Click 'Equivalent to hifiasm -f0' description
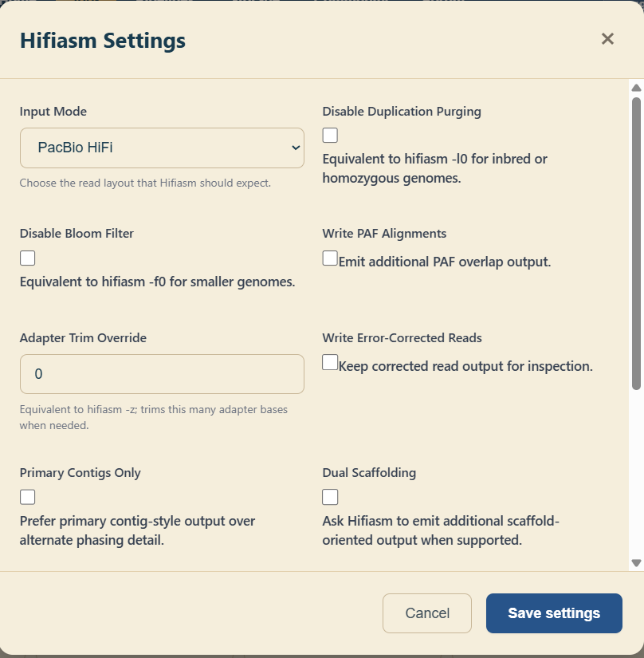Screen dimensions: 644x658 point(157,282)
